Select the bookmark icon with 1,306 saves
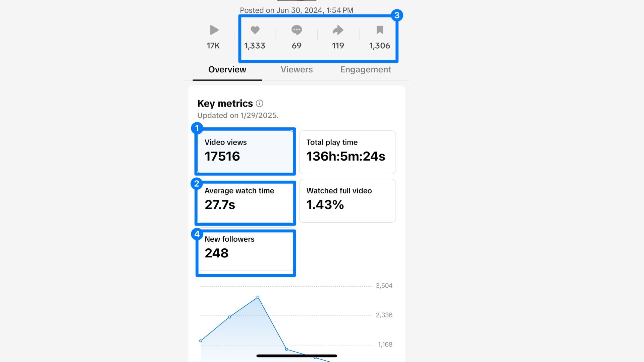This screenshot has width=644, height=362. click(379, 30)
